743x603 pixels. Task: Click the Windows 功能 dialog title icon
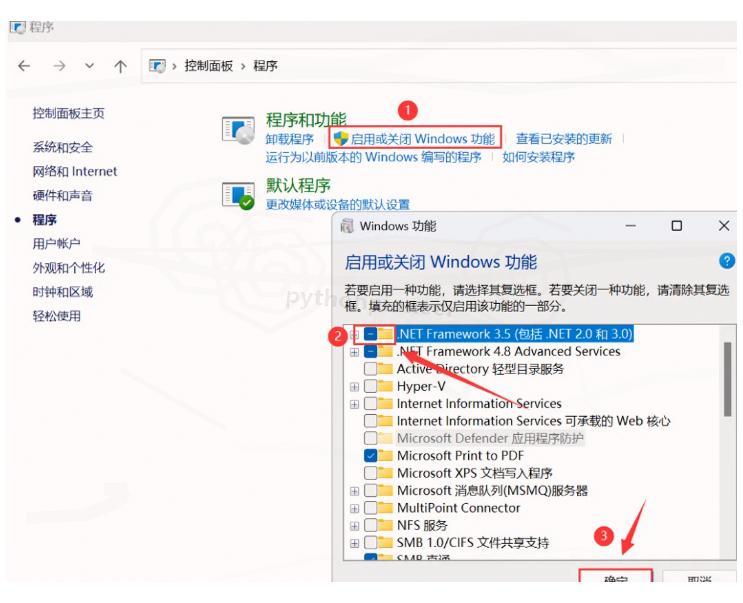347,226
